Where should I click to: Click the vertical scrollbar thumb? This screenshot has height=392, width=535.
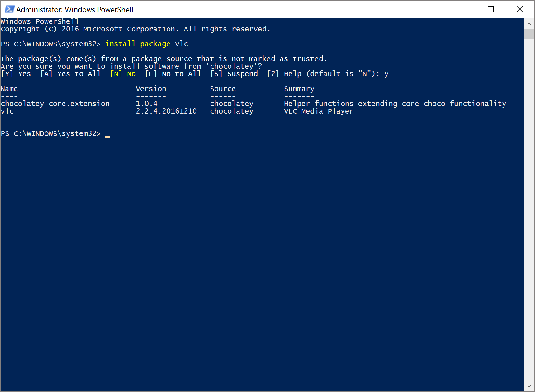pyautogui.click(x=529, y=34)
